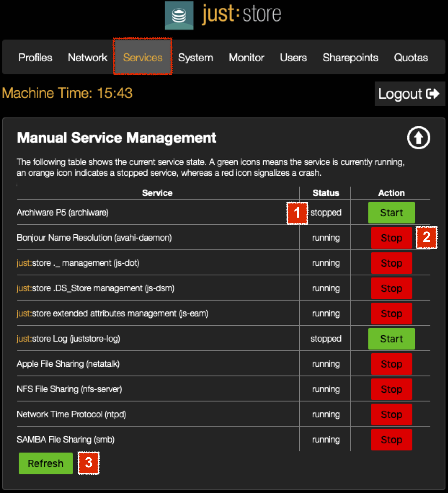
Task: Click the running status of Network Time Protocol
Action: point(326,415)
